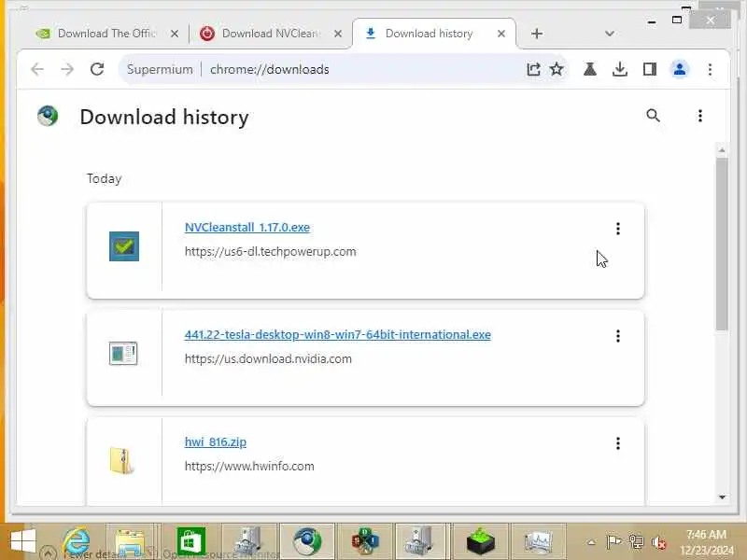Show hidden system tray icons
The height and width of the screenshot is (560, 747).
[591, 542]
